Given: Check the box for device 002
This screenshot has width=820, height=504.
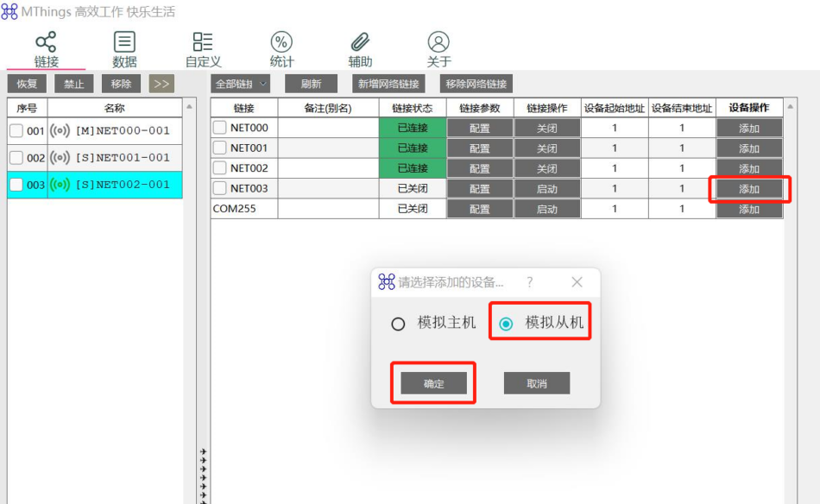Looking at the screenshot, I should pos(16,157).
